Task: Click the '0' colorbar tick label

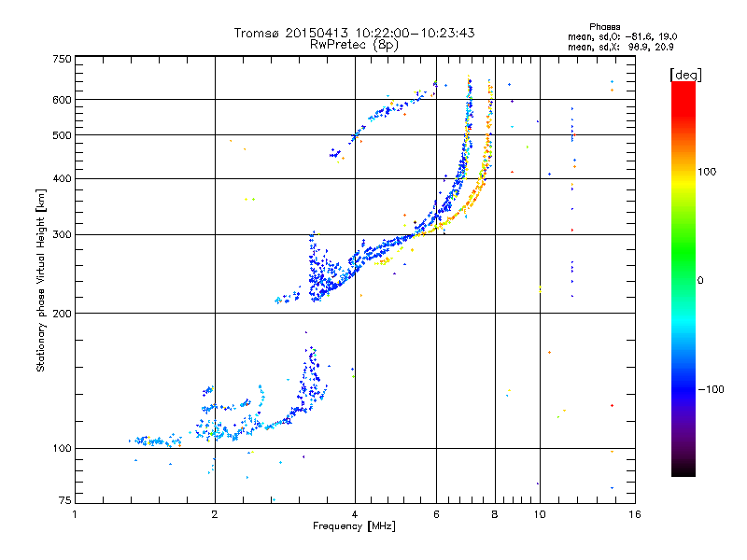Action: (700, 281)
